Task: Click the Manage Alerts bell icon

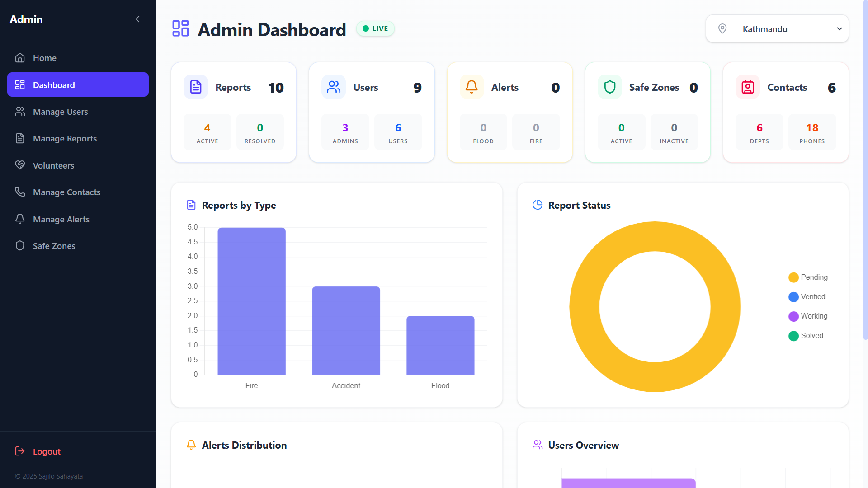Action: point(20,219)
